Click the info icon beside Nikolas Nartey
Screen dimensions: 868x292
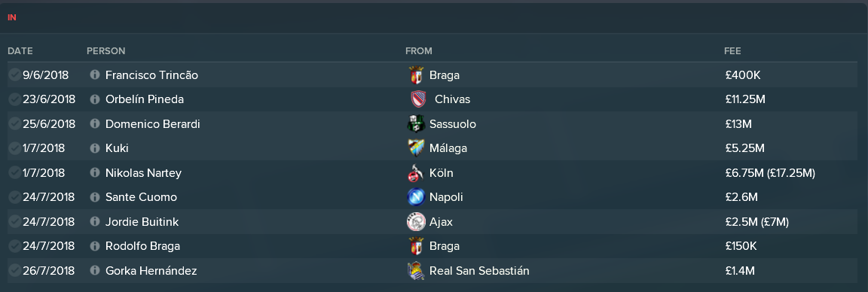95,172
